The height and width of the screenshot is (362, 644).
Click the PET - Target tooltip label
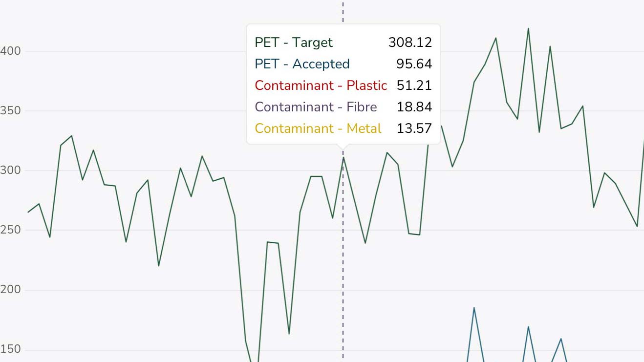[294, 43]
